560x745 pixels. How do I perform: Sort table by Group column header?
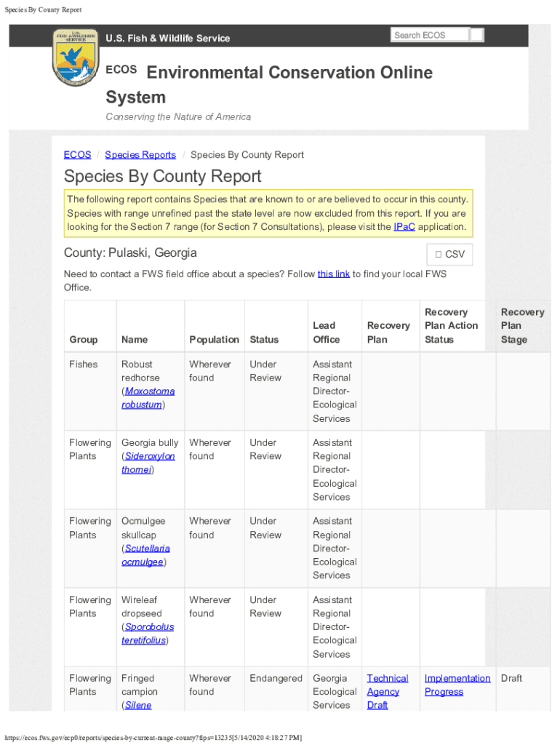pos(84,339)
